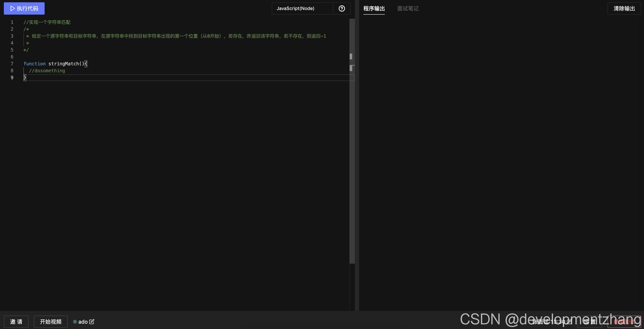Click the stringMatch function name
The height and width of the screenshot is (329, 644).
point(63,64)
